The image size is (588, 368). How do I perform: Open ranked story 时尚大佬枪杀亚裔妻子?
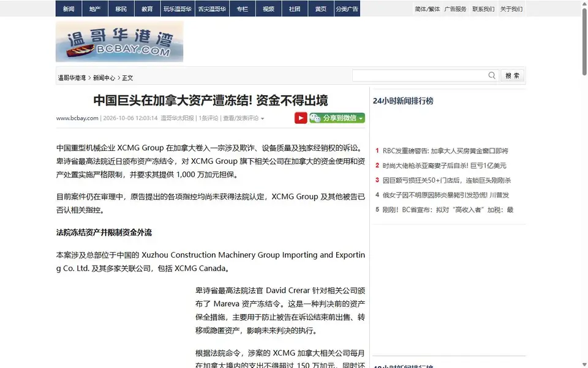pyautogui.click(x=445, y=166)
